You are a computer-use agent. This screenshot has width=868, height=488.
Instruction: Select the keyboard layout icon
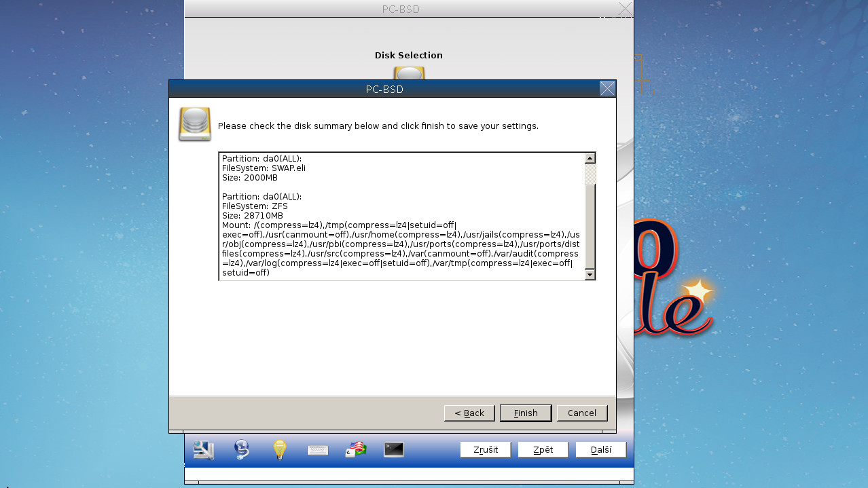tap(317, 449)
